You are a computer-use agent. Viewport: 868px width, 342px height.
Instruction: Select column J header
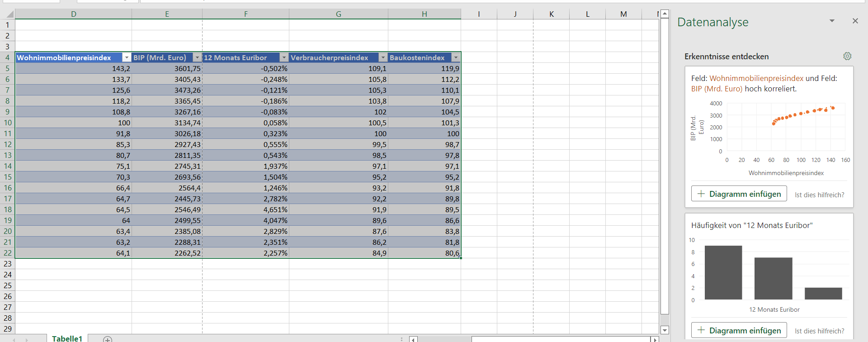pos(515,14)
